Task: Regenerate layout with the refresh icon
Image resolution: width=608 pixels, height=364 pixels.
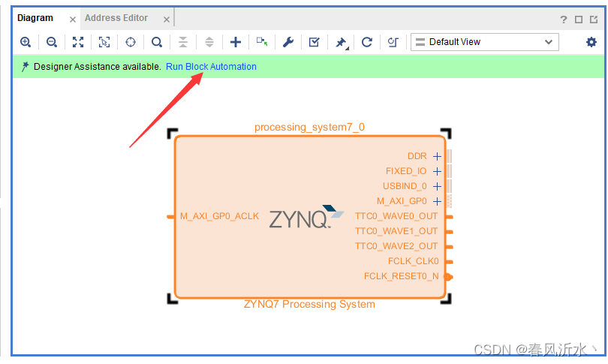Action: (x=367, y=42)
